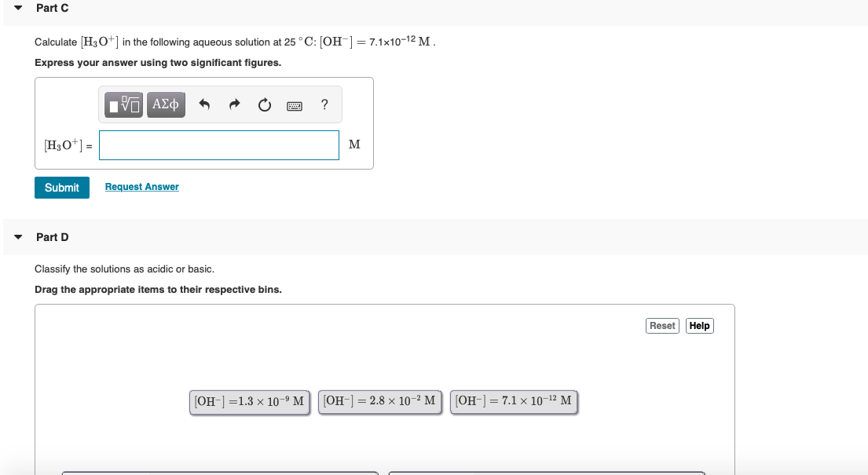
Task: Click the question mark help icon
Action: click(324, 104)
